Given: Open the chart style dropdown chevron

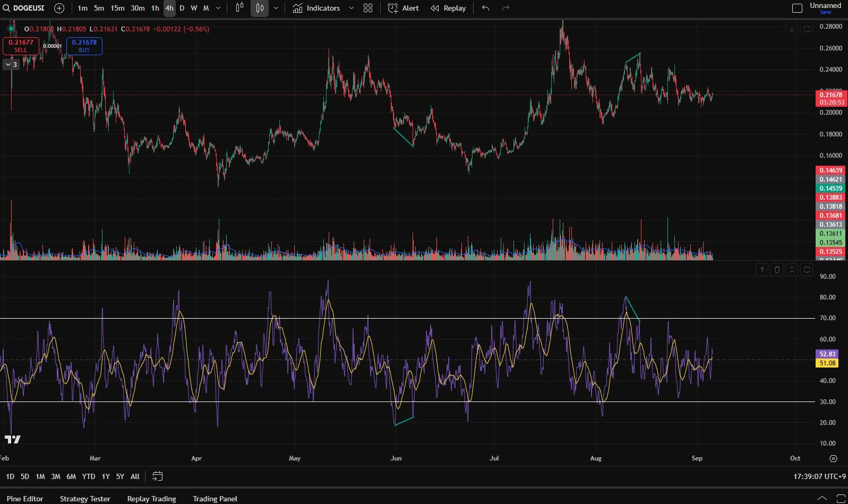Looking at the screenshot, I should (276, 8).
